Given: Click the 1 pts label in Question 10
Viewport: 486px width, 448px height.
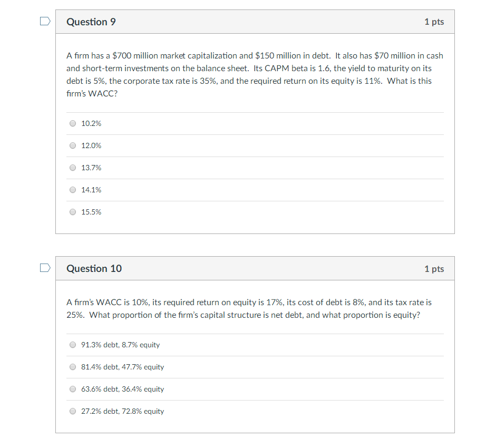Looking at the screenshot, I should [434, 269].
